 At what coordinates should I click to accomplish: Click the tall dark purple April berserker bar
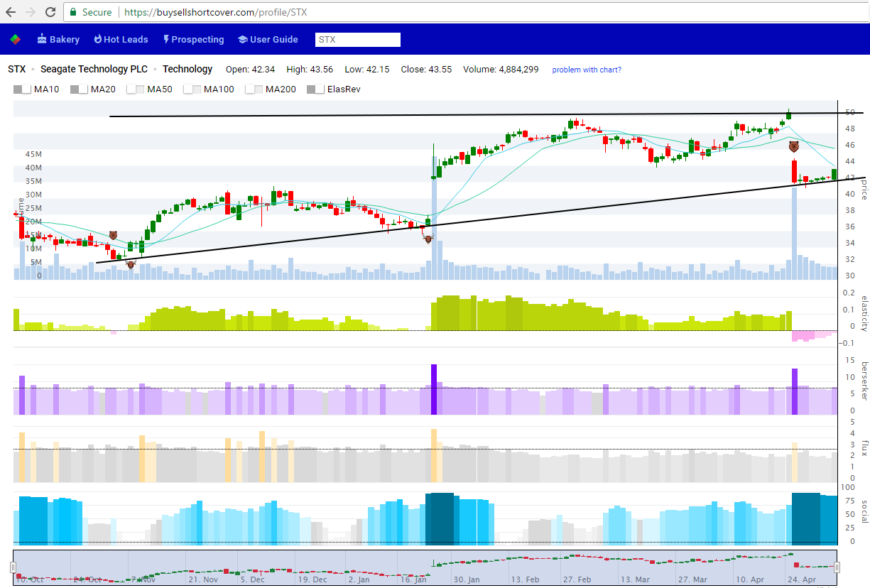point(795,392)
